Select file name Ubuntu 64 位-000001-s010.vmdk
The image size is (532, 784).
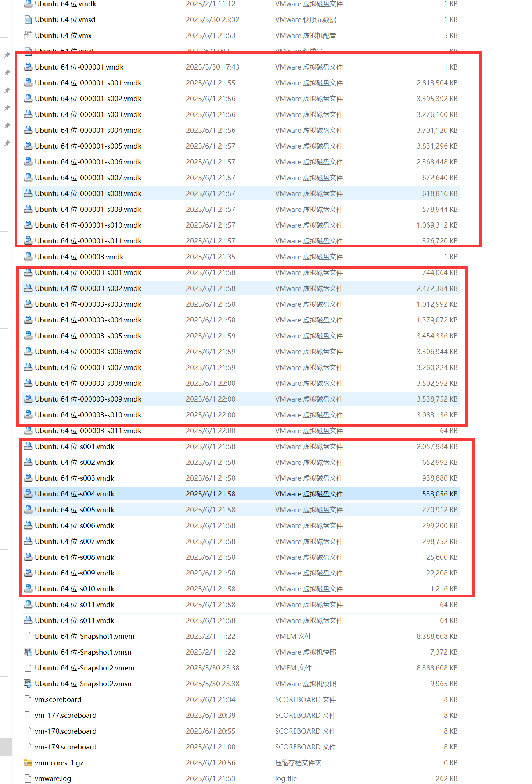(88, 225)
